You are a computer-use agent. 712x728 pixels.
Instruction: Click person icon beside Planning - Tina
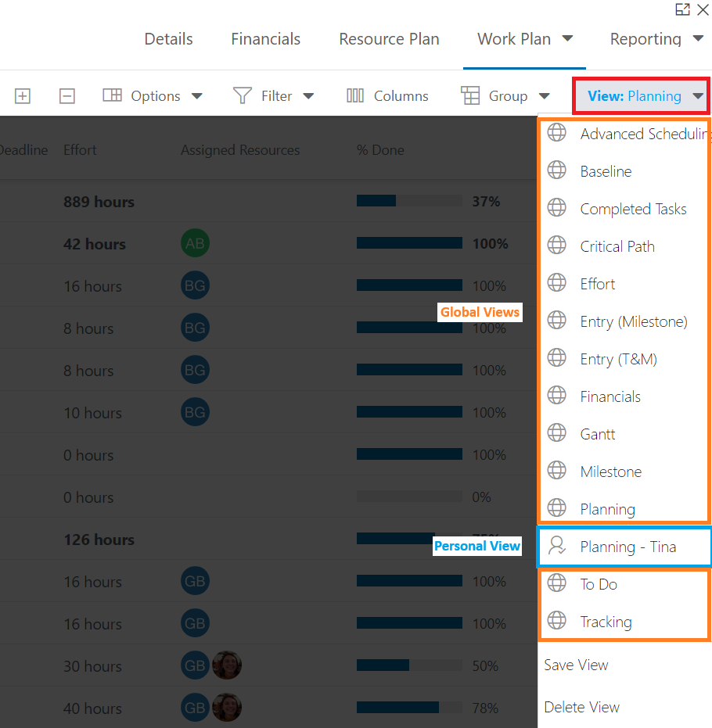point(556,546)
